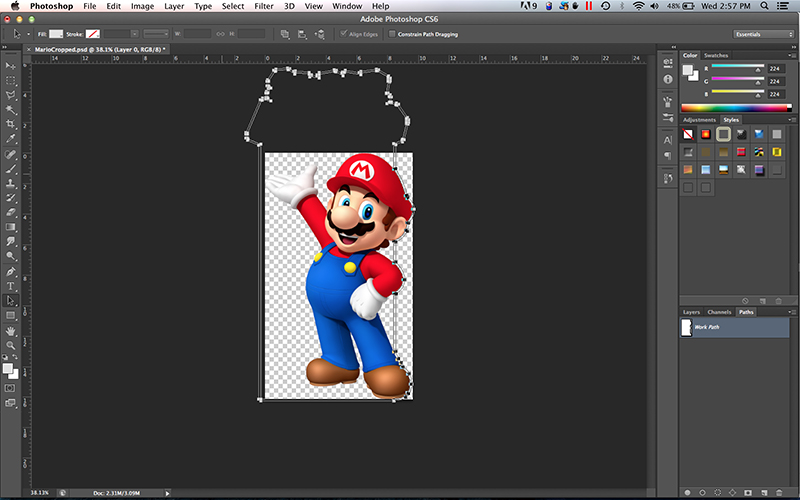Image resolution: width=800 pixels, height=500 pixels.
Task: Switch to the Layers tab
Action: coord(691,312)
